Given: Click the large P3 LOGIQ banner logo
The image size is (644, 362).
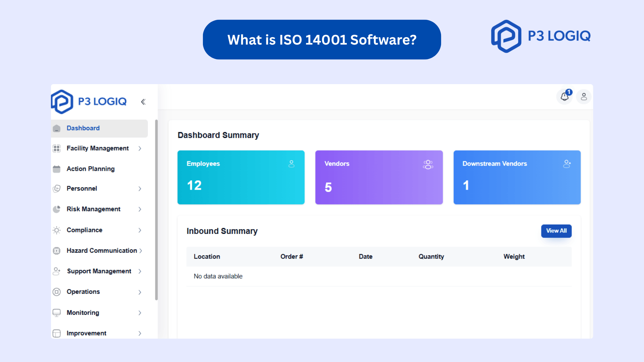Looking at the screenshot, I should pyautogui.click(x=541, y=36).
